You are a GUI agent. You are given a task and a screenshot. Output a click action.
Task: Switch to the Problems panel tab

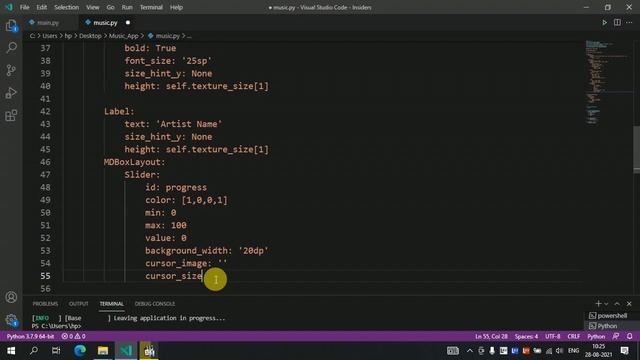45,304
